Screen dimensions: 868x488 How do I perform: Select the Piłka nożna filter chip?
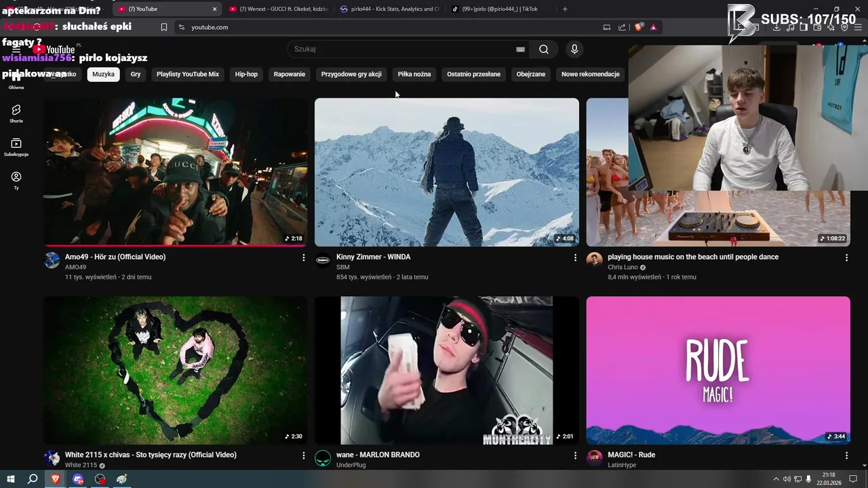click(x=414, y=74)
